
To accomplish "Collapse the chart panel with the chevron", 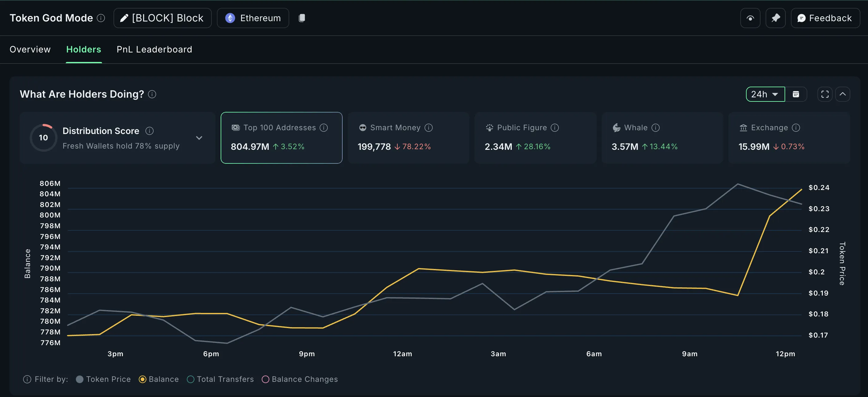I will (843, 95).
